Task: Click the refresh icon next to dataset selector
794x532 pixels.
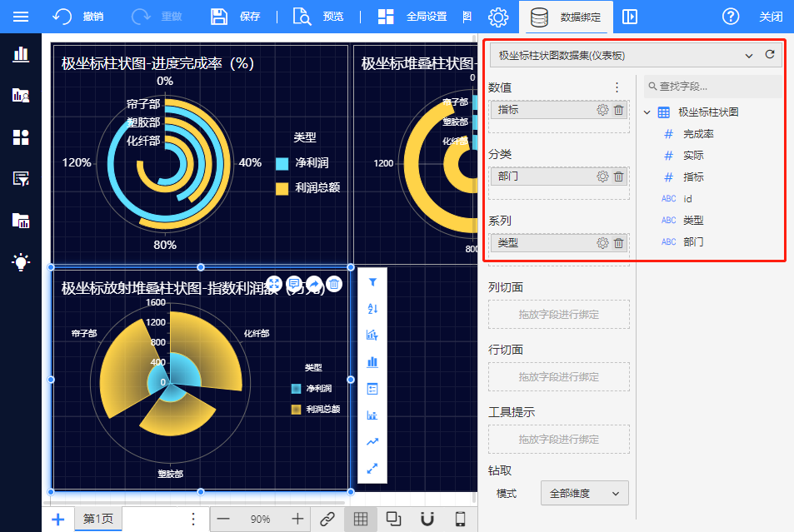Action: [769, 55]
